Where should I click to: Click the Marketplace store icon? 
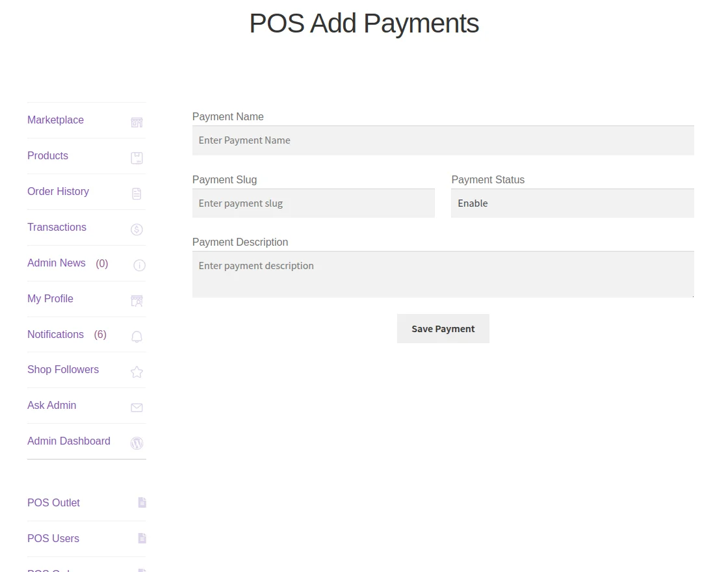136,122
